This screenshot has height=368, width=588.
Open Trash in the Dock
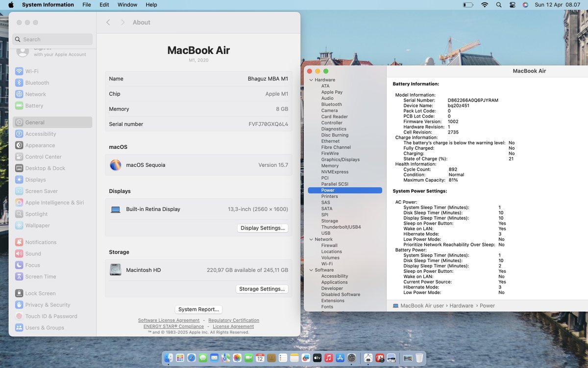419,358
